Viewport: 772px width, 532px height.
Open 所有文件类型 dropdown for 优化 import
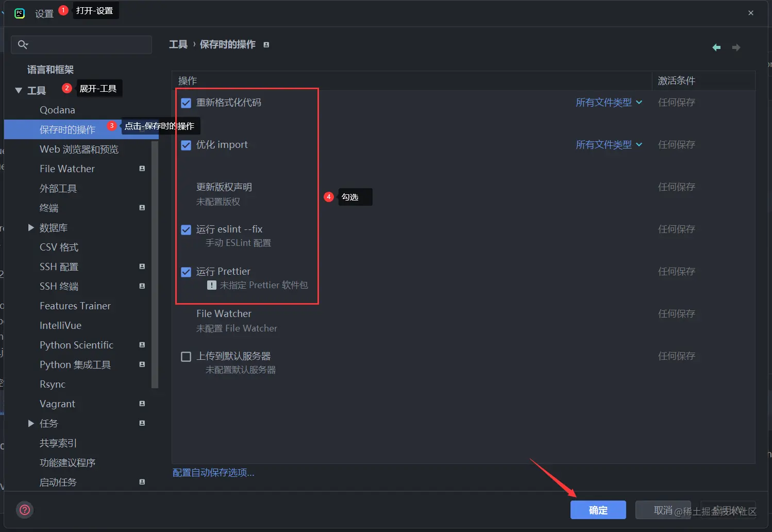609,145
